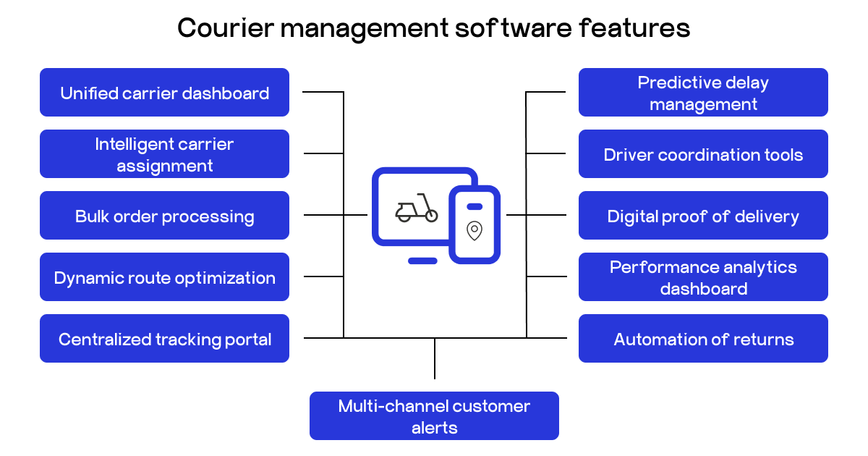Image resolution: width=868 pixels, height=456 pixels.
Task: Click Bulk order processing
Action: pos(165,215)
